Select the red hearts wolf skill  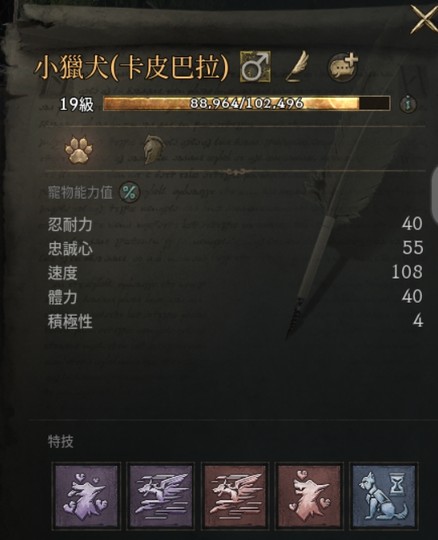[309, 497]
